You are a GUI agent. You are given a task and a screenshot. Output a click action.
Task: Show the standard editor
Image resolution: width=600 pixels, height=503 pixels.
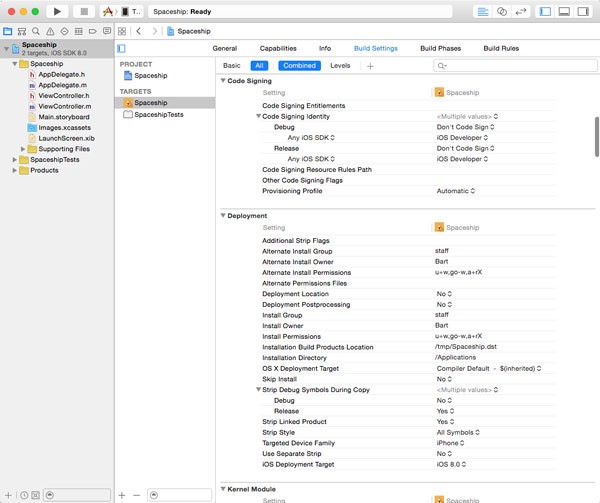(x=483, y=11)
